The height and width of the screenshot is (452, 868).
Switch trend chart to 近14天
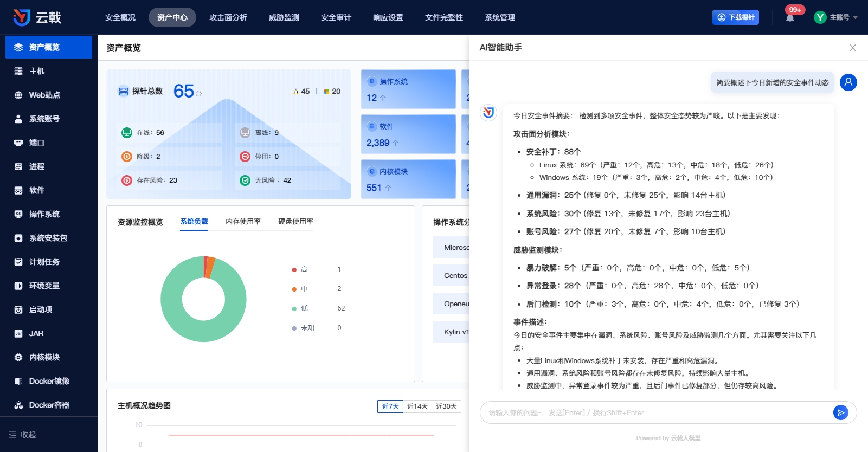point(417,406)
